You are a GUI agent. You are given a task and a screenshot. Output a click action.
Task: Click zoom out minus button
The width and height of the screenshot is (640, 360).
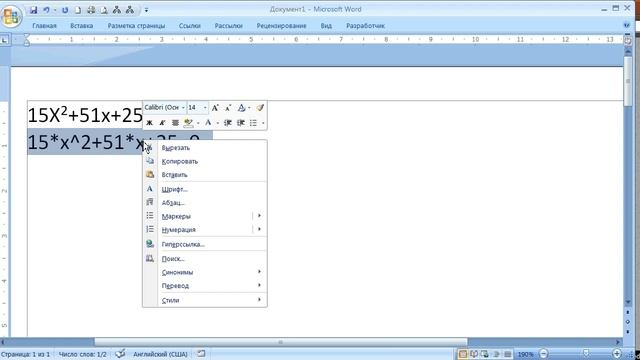(x=544, y=354)
